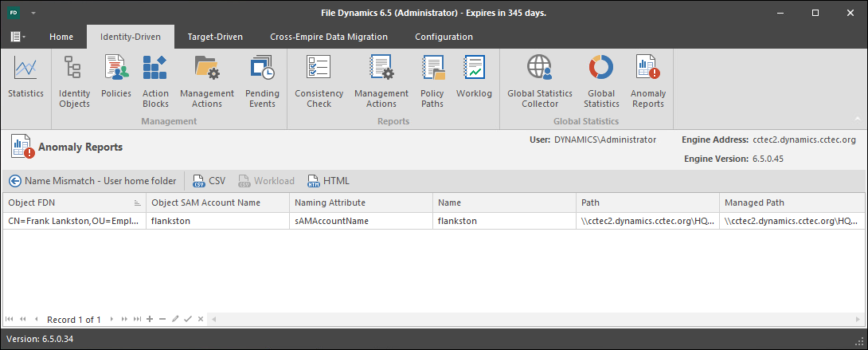Expand the quick access toolbar dropdown arrow
The width and height of the screenshot is (868, 350).
pyautogui.click(x=33, y=14)
